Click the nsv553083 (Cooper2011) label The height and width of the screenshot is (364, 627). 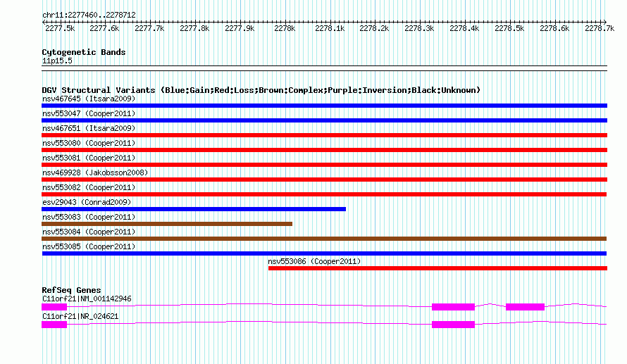pos(89,217)
